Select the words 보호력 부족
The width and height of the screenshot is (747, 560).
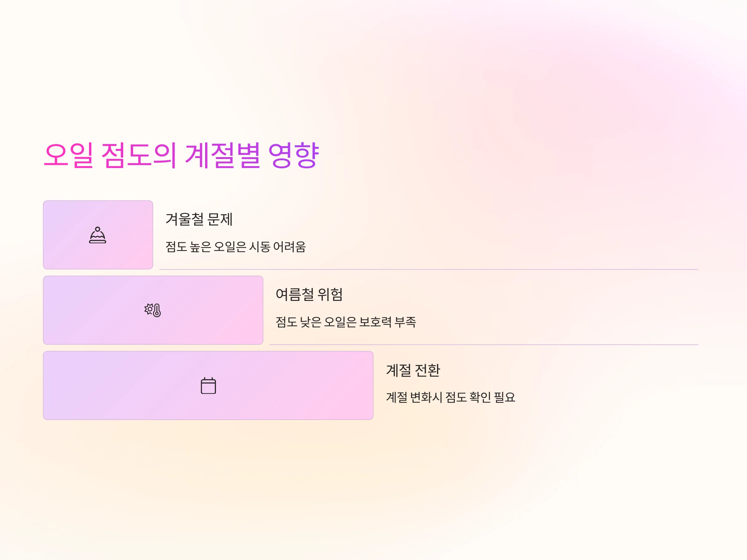(x=387, y=322)
